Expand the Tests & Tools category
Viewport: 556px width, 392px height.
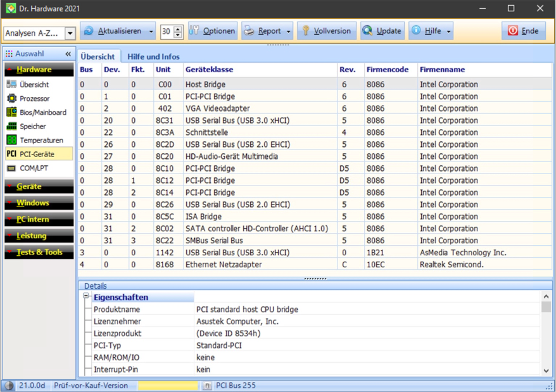pyautogui.click(x=39, y=252)
